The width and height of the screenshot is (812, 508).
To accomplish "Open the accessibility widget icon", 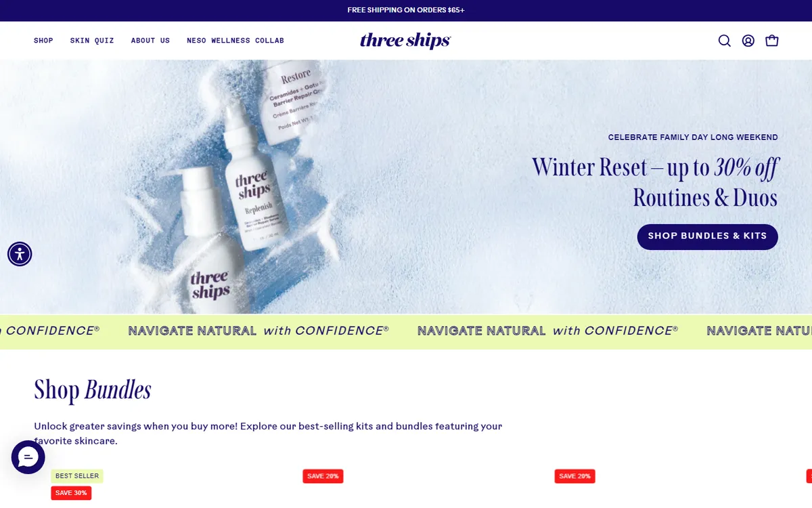I will click(20, 254).
